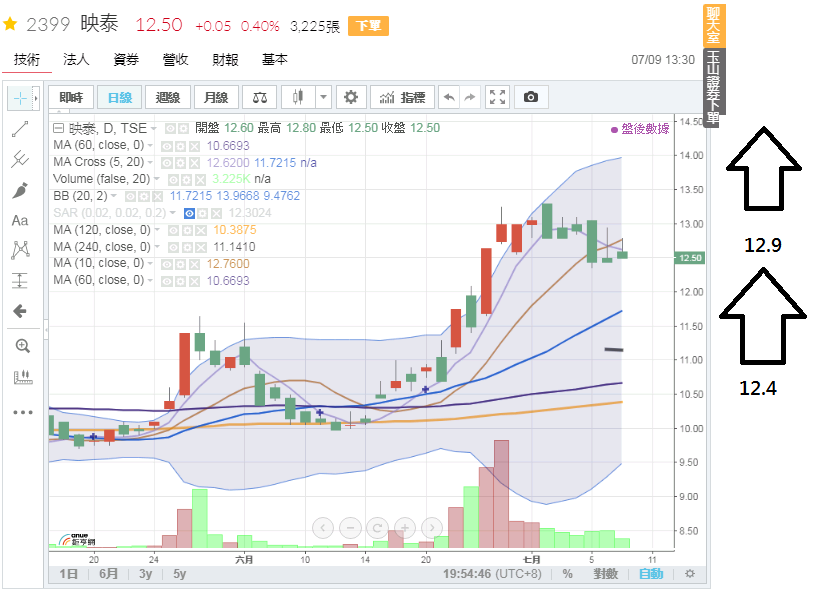830x600 pixels.
Task: Click the zoom-in plus navigation button
Action: 405,527
